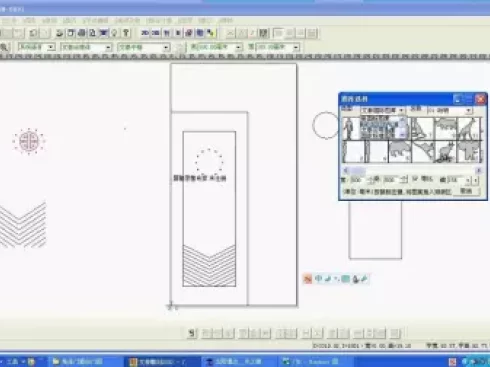This screenshot has width=490, height=367.
Task: Click the printer icon in the main toolbar
Action: 81,33
